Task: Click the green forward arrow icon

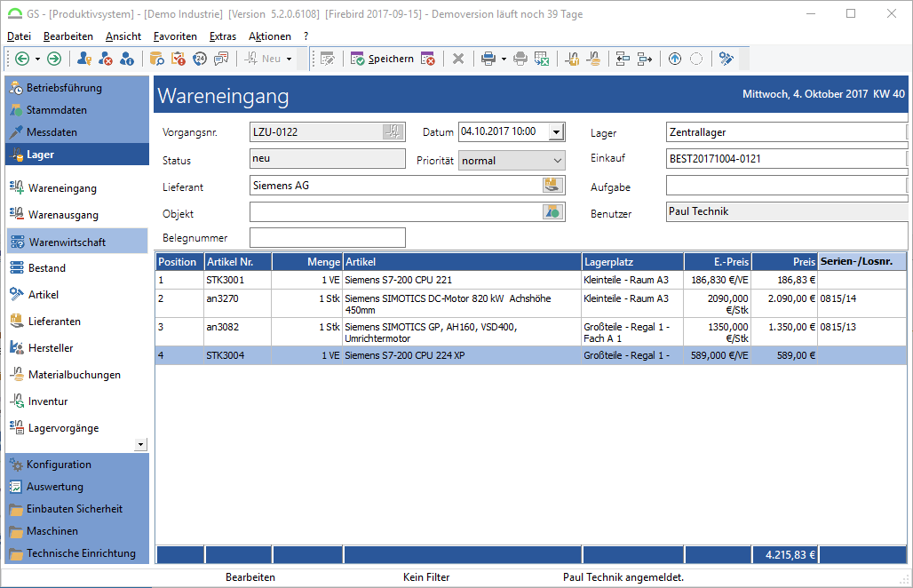Action: point(54,59)
